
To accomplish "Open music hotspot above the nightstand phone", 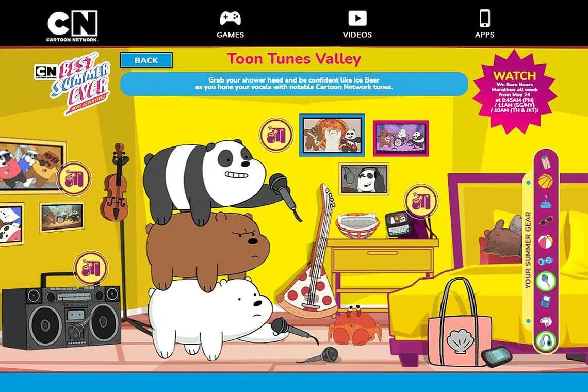I will tap(420, 202).
